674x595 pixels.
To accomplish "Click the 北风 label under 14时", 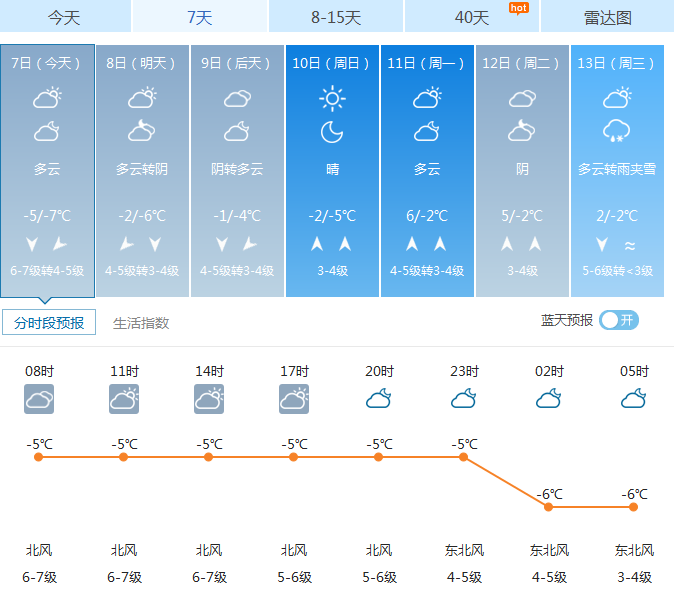I will point(209,550).
